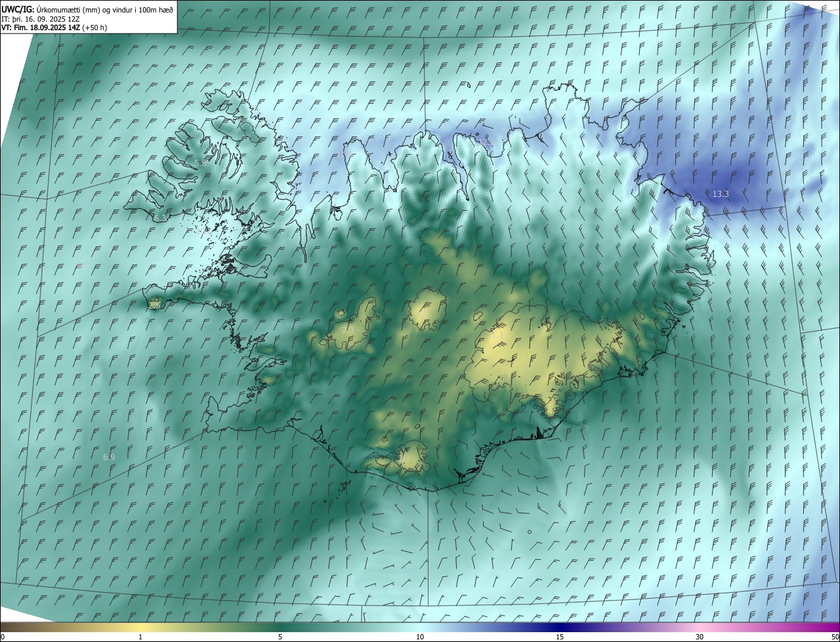Click the 2.5 value label on the peninsula
The width and height of the screenshot is (840, 642).
tap(155, 305)
